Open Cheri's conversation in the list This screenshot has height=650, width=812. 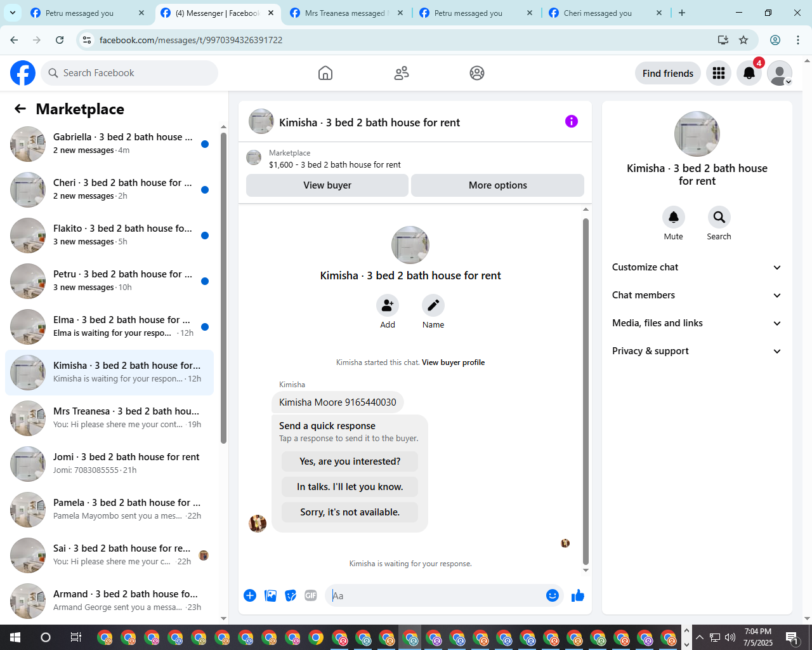[x=110, y=190]
